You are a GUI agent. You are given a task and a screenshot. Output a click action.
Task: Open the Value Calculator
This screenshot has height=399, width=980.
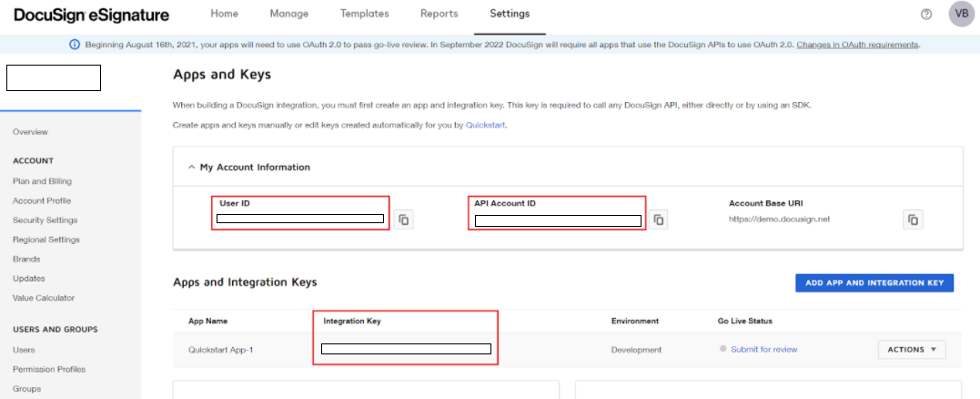43,298
